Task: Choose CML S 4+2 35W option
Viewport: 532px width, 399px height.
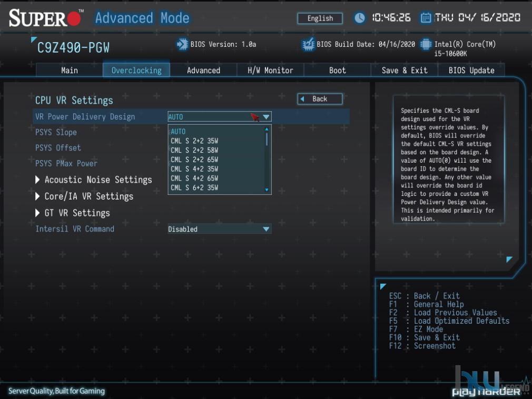Action: point(194,169)
